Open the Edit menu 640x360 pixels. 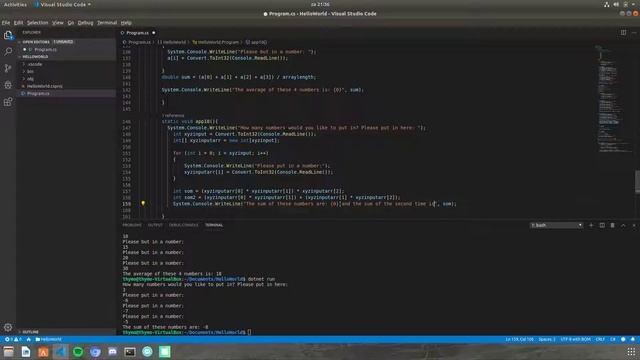18,23
